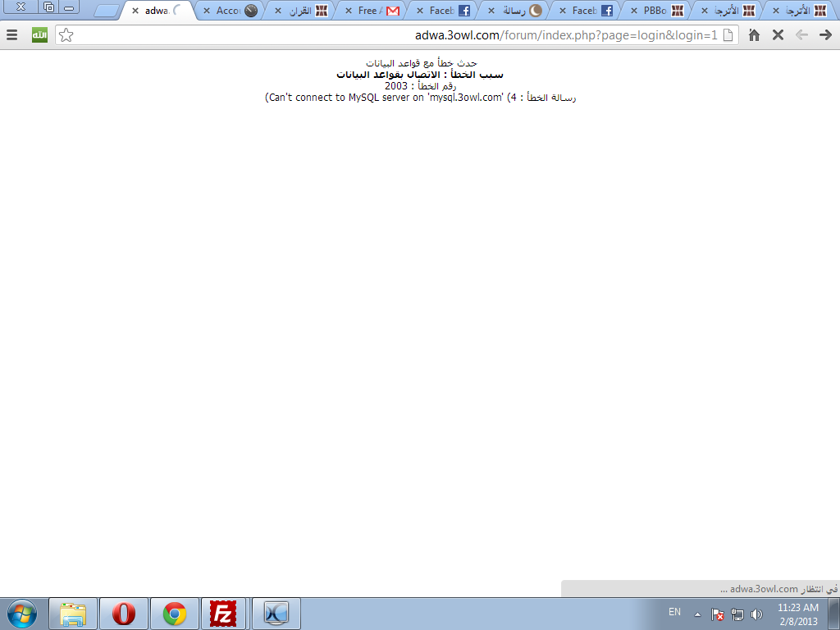Viewport: 840px width, 630px height.
Task: Show hidden system tray icons
Action: (697, 614)
